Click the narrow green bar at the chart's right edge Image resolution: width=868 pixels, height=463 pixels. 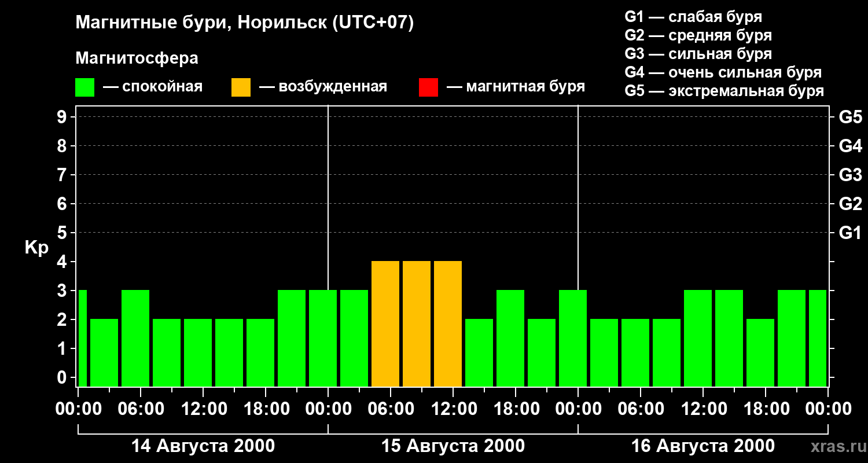[818, 338]
